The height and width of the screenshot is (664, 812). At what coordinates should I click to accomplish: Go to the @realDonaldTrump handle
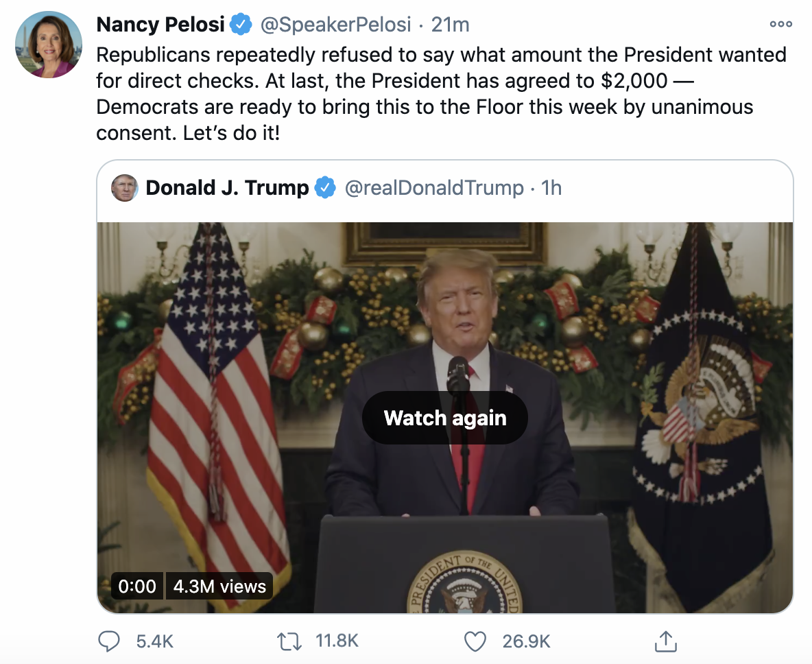click(x=433, y=188)
